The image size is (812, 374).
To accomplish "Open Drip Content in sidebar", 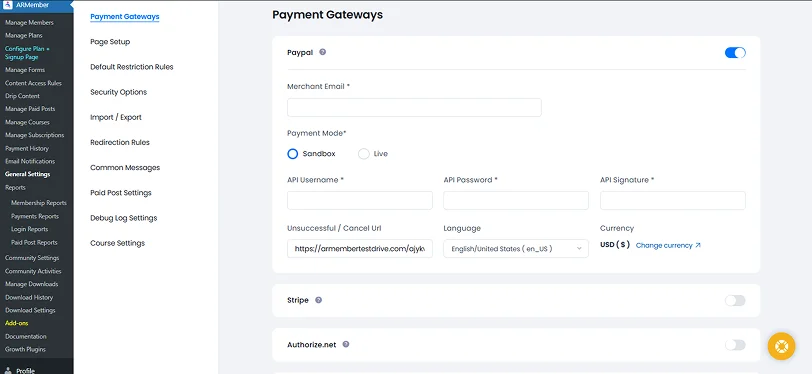I will point(22,96).
